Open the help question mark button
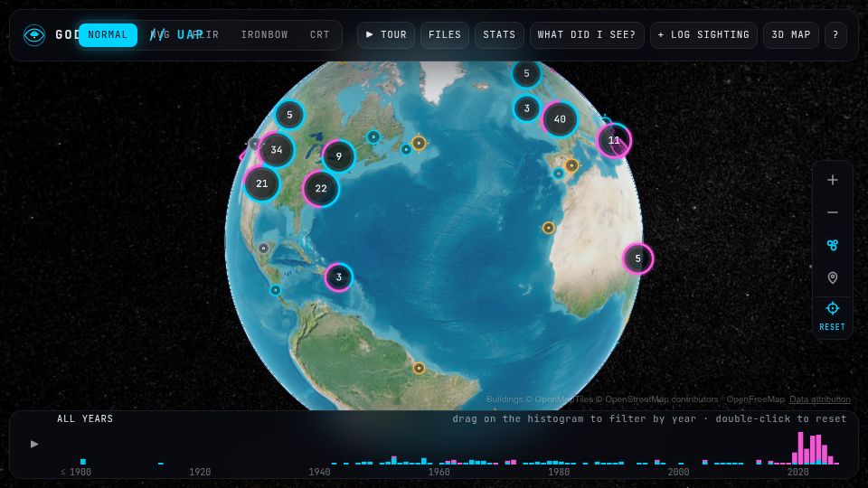 835,35
